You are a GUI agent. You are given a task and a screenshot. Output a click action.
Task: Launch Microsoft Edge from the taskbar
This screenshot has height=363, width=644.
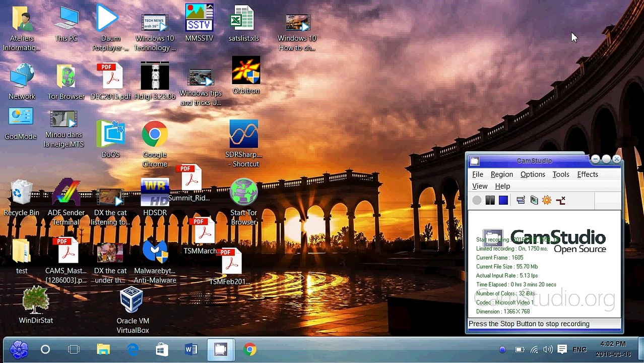pos(133,349)
